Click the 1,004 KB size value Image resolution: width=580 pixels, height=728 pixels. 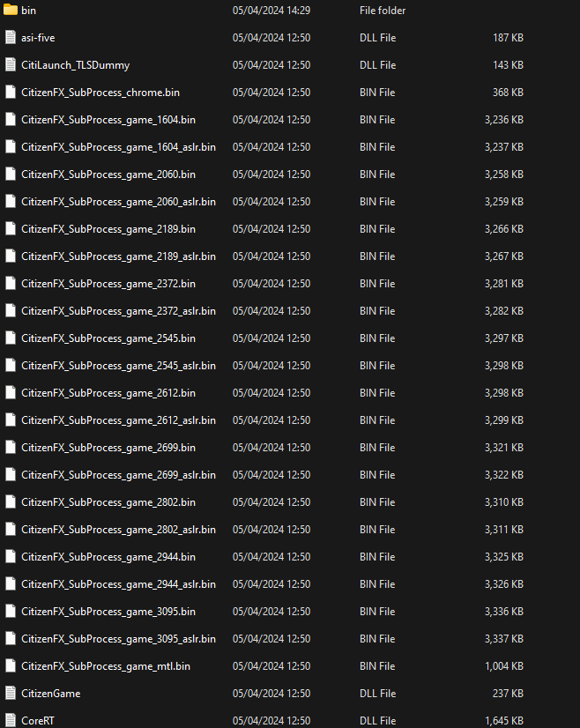504,665
